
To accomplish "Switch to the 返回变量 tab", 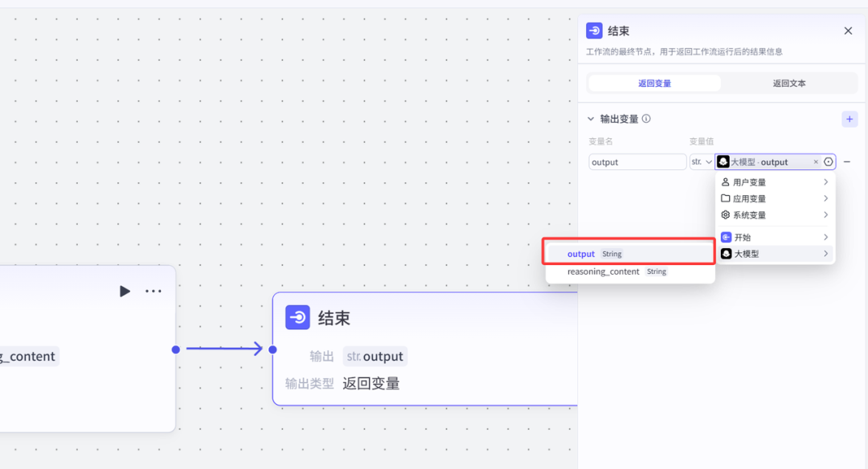I will click(x=654, y=83).
